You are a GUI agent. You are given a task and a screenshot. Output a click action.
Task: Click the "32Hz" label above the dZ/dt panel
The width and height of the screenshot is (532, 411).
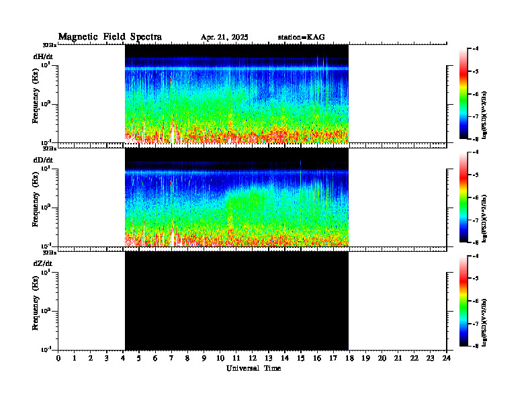(x=50, y=253)
